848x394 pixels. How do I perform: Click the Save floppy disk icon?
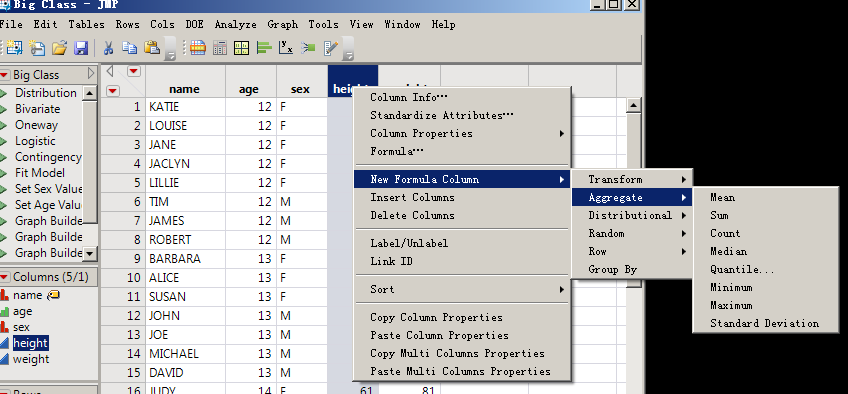tap(81, 48)
